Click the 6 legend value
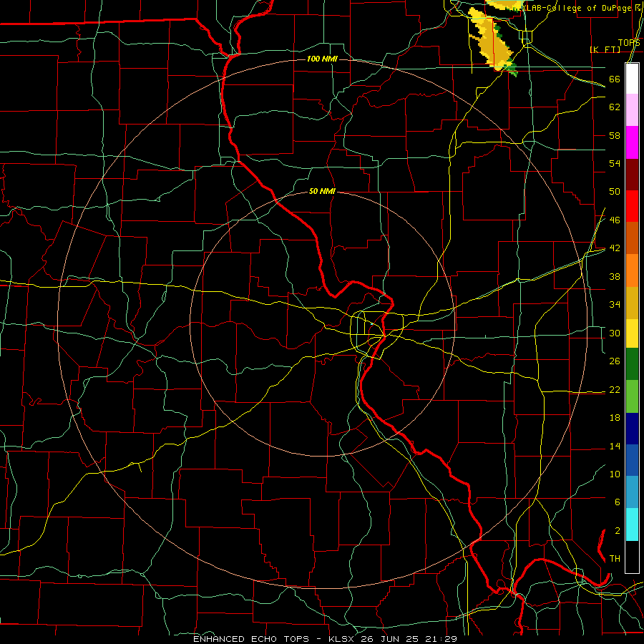The width and height of the screenshot is (644, 644). click(x=617, y=502)
